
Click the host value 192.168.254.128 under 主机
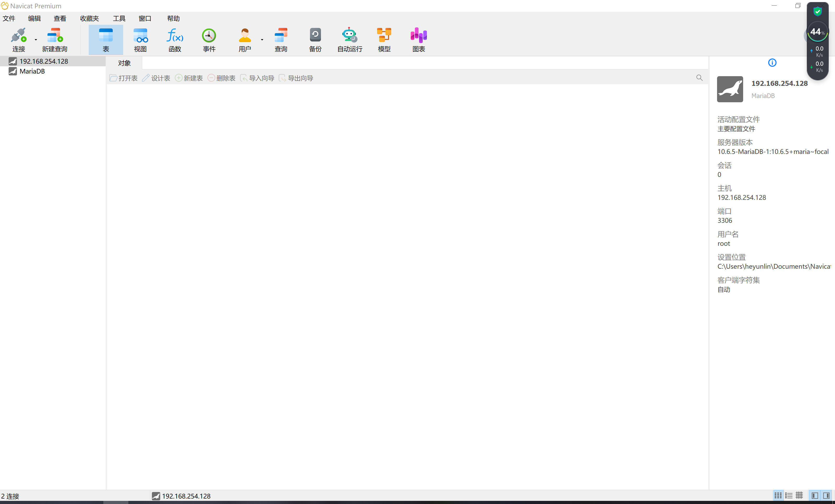pyautogui.click(x=742, y=197)
